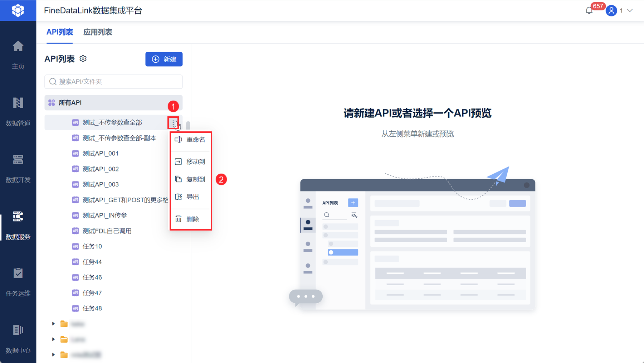Click the user avatar icon
The height and width of the screenshot is (363, 644).
pos(611,11)
